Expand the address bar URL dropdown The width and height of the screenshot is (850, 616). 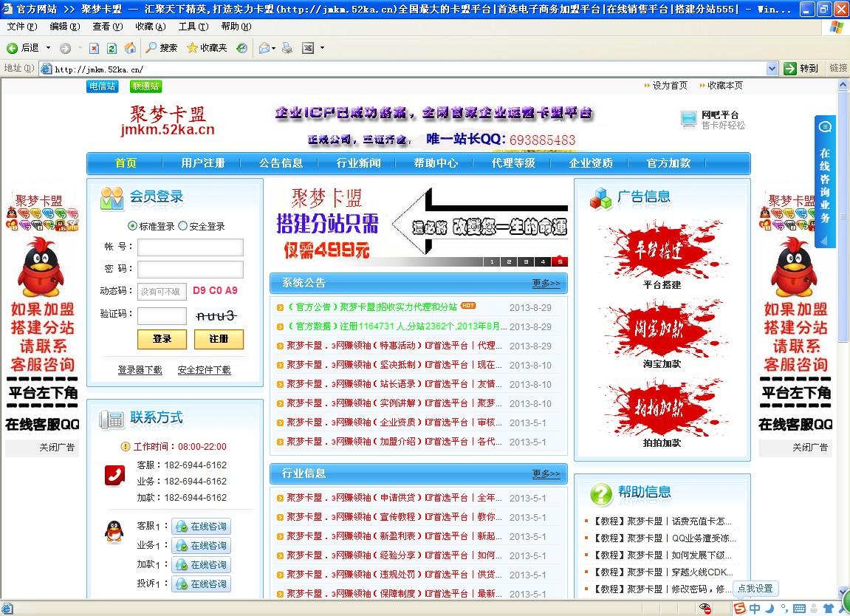coord(772,69)
